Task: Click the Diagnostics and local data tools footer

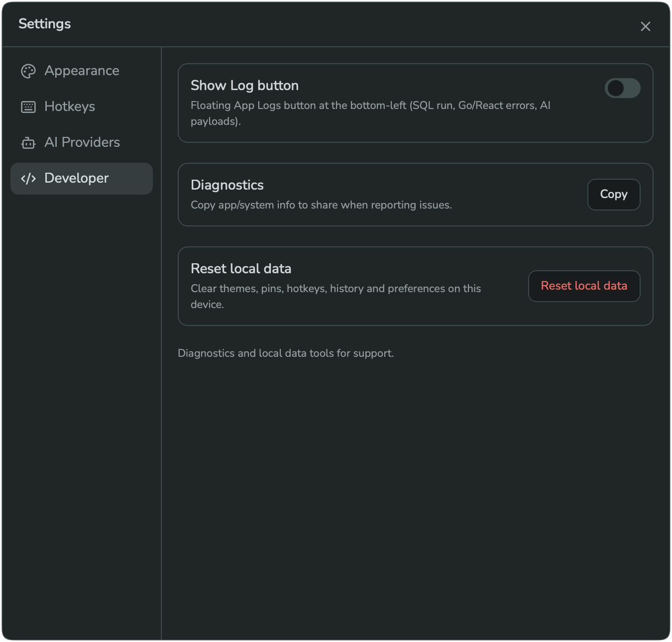Action: pos(286,353)
